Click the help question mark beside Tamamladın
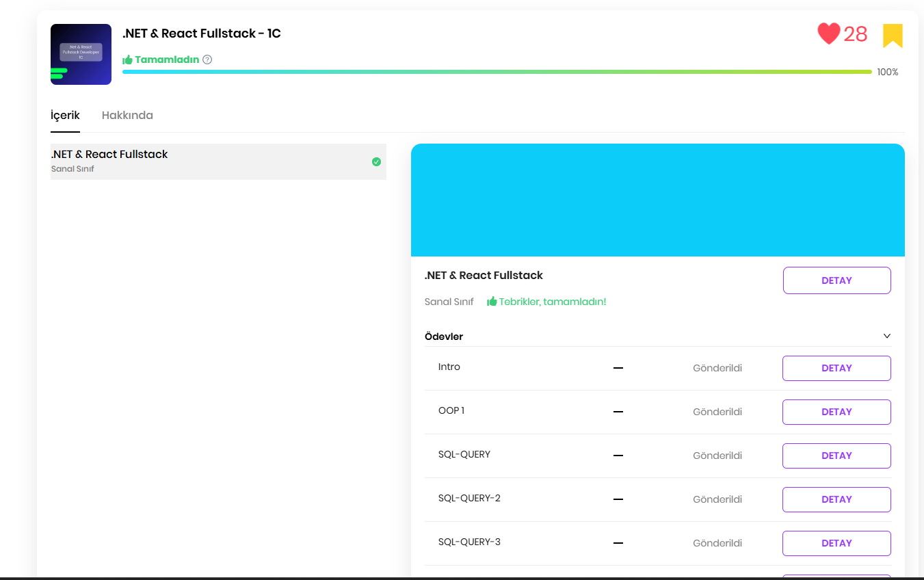The width and height of the screenshot is (924, 580). 207,60
